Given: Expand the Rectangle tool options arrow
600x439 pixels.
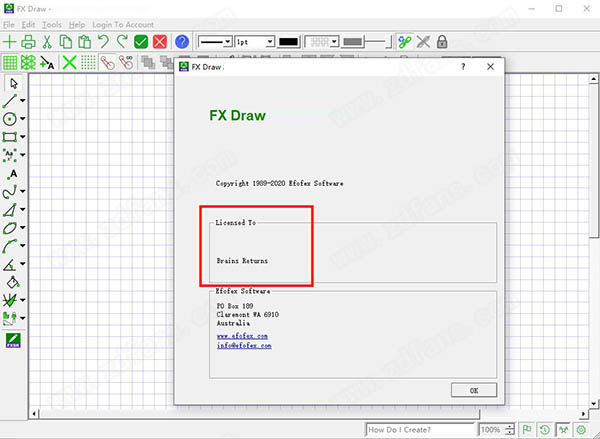Looking at the screenshot, I should pos(23,137).
